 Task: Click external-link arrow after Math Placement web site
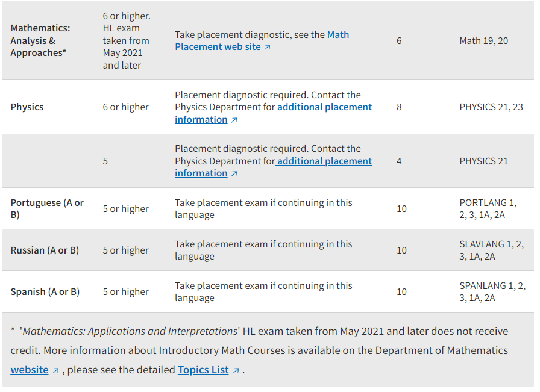[x=268, y=48]
